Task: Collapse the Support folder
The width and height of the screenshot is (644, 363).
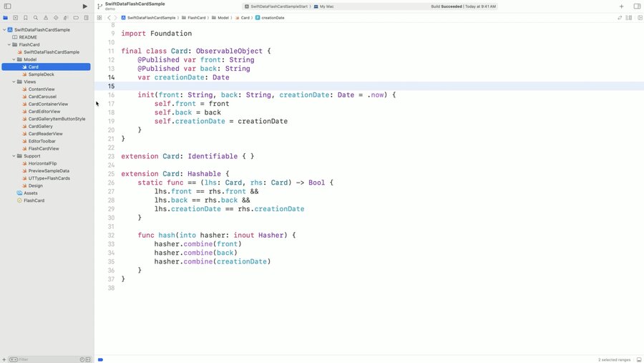Action: [14, 156]
